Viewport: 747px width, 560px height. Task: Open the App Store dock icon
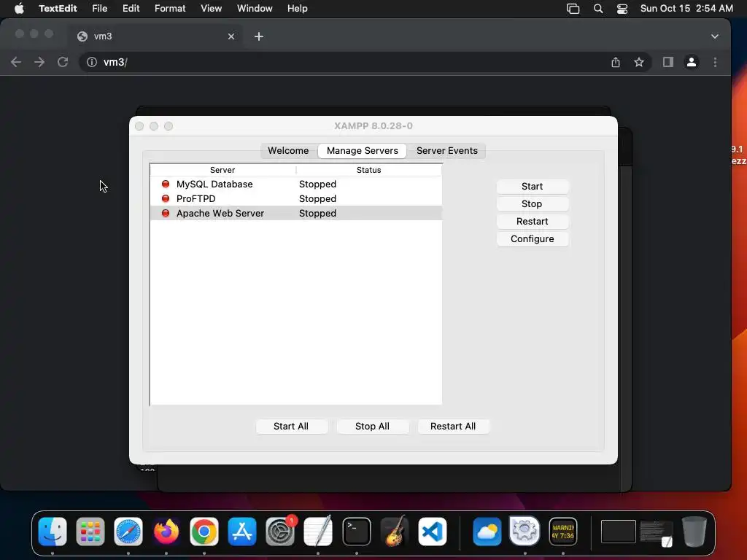[x=242, y=531]
